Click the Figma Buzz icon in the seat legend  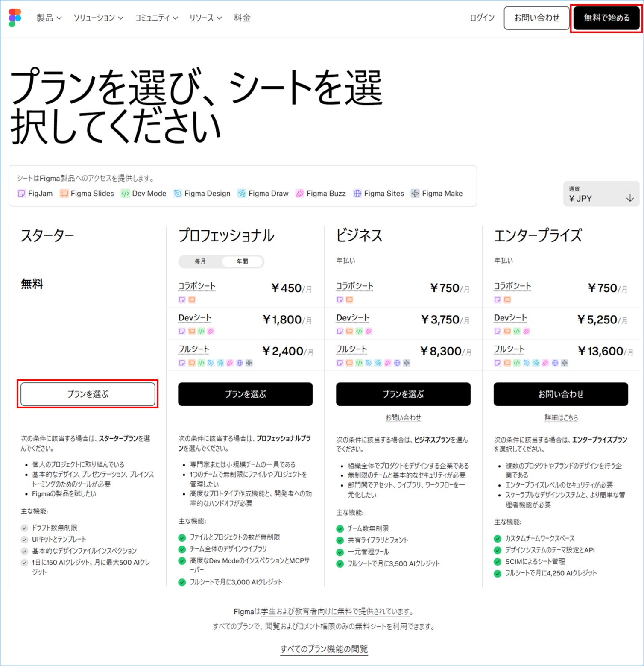click(300, 194)
